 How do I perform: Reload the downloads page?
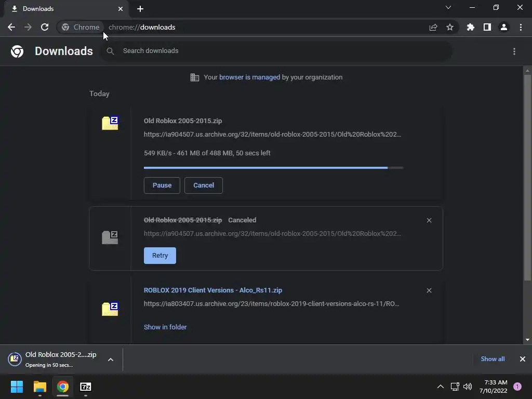click(45, 27)
